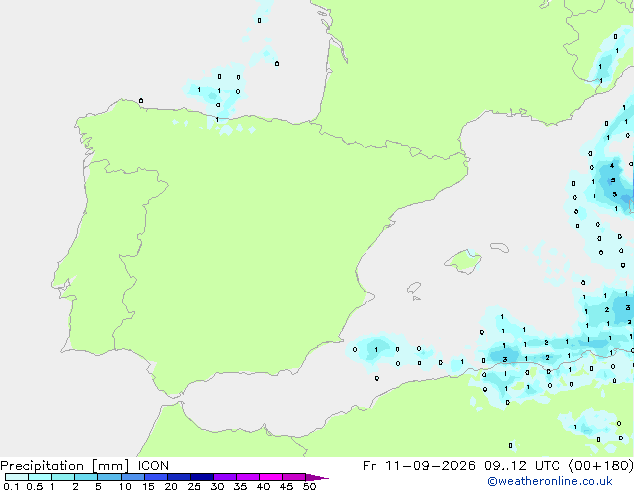Open the weatheronline.co.uk copyright link

tap(549, 481)
